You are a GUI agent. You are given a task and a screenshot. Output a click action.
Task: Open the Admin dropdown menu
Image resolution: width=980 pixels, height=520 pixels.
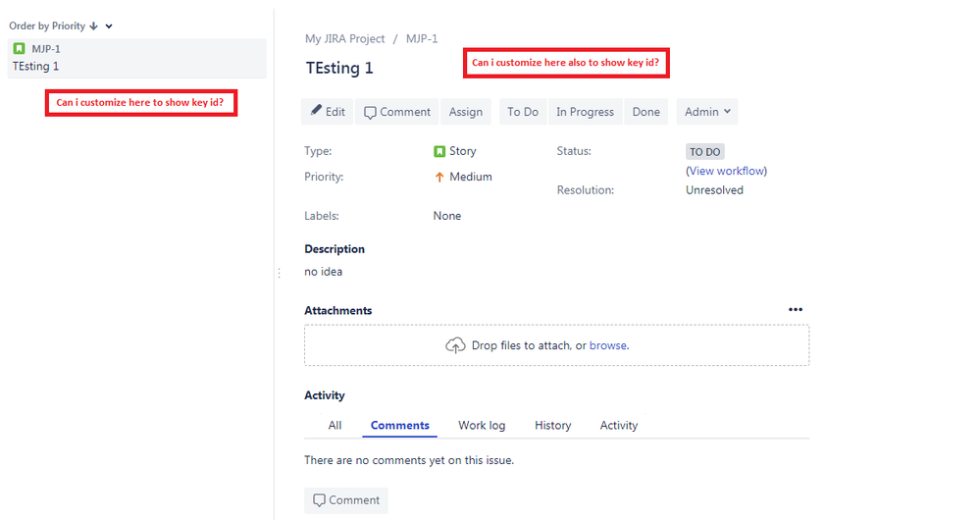click(707, 111)
